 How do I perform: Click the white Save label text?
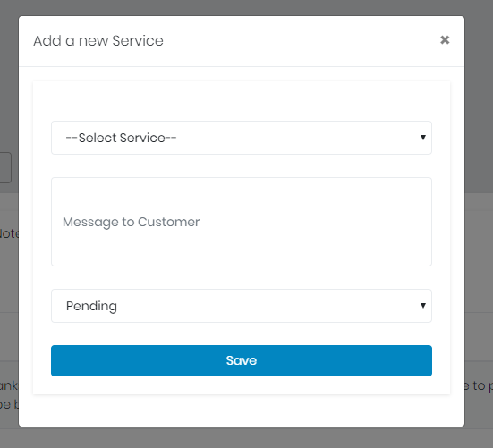pos(242,360)
